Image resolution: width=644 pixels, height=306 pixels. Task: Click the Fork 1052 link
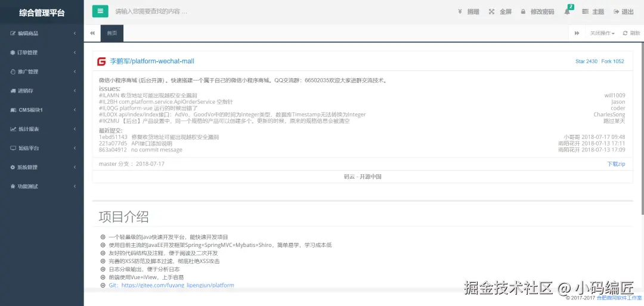613,61
